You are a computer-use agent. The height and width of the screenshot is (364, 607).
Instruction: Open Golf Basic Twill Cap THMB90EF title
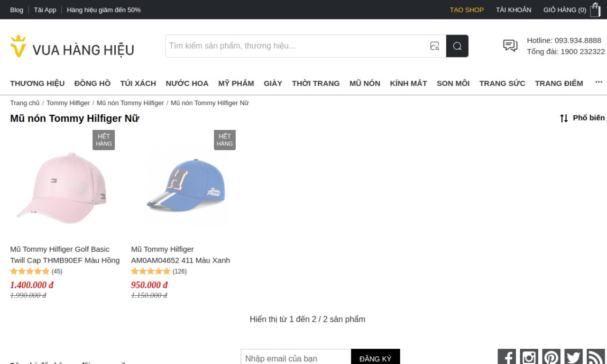pyautogui.click(x=65, y=255)
